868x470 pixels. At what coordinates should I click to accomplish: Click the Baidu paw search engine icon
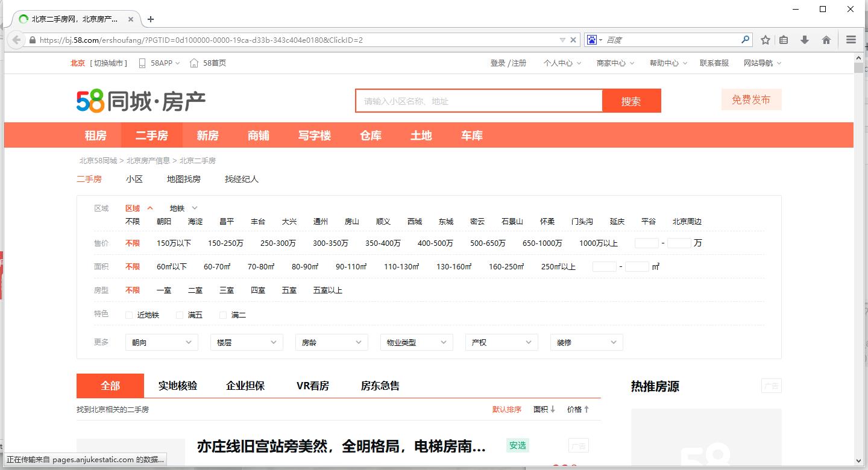click(x=591, y=40)
